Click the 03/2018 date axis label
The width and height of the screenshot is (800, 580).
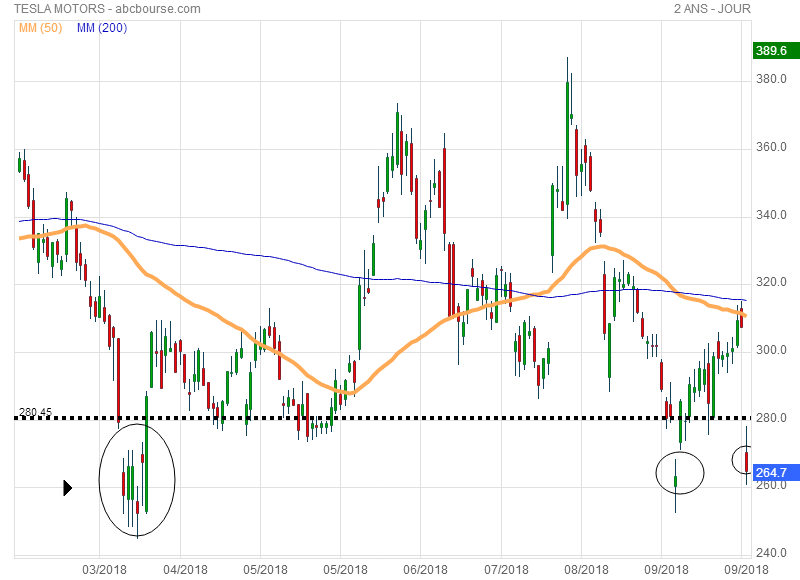click(x=104, y=569)
